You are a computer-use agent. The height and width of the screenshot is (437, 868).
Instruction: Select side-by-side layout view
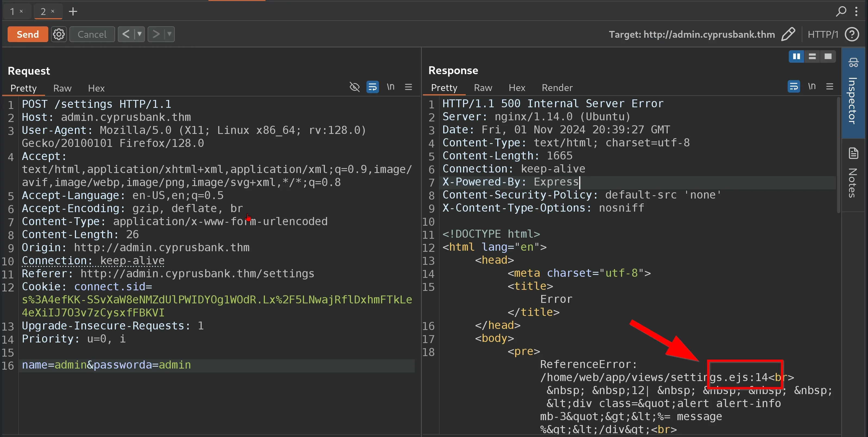[796, 56]
